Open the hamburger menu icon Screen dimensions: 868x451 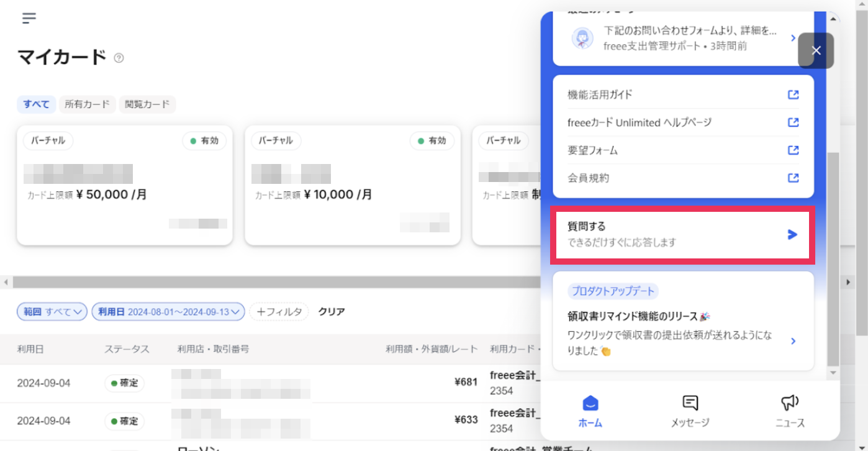[29, 18]
